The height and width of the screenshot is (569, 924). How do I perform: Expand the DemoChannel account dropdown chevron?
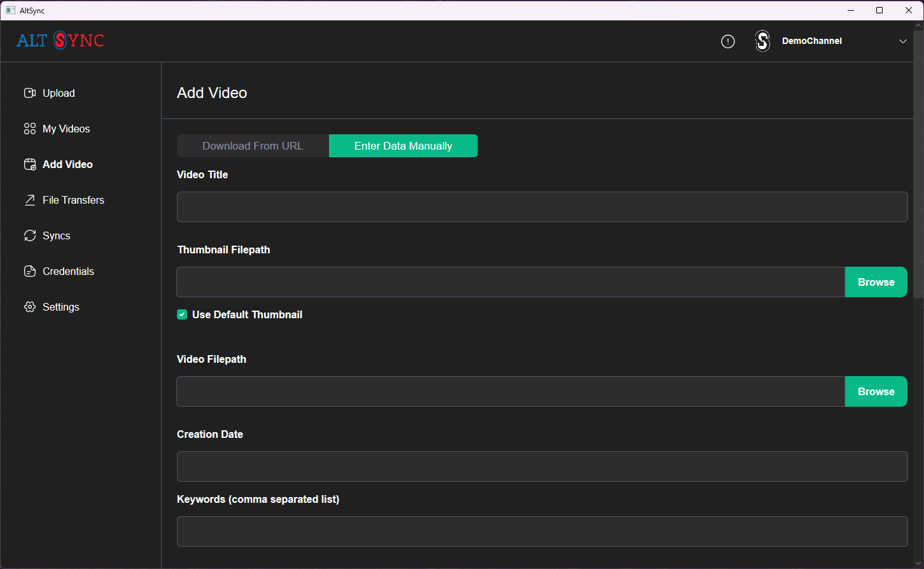[903, 41]
